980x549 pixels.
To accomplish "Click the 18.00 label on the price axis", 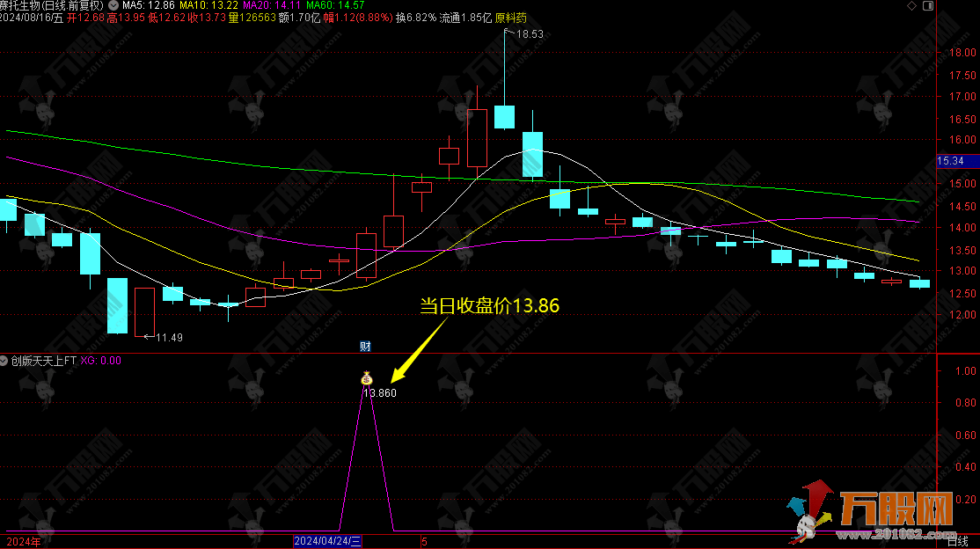I will (x=962, y=53).
